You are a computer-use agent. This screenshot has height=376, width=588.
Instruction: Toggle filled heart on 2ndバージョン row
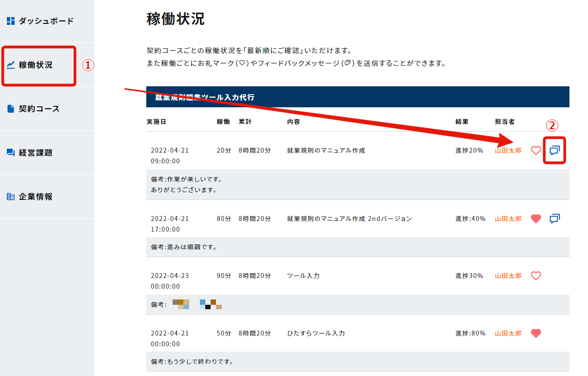pyautogui.click(x=536, y=219)
